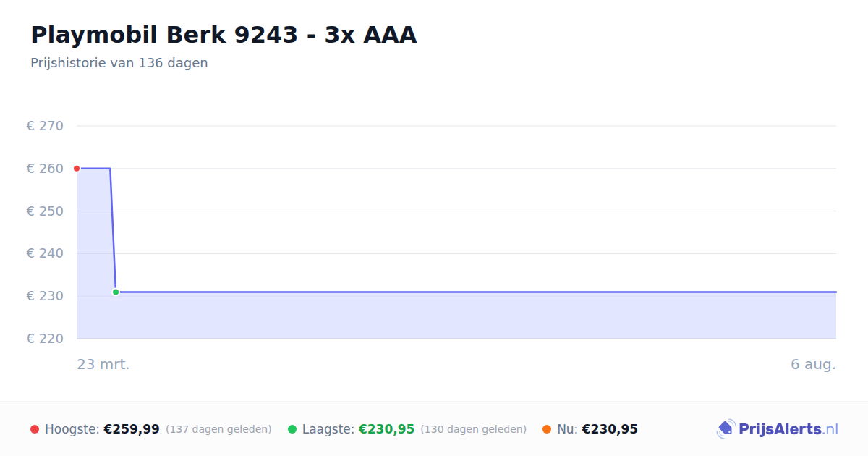Select the red highest-price point on chart
This screenshot has width=868, height=456.
point(77,169)
